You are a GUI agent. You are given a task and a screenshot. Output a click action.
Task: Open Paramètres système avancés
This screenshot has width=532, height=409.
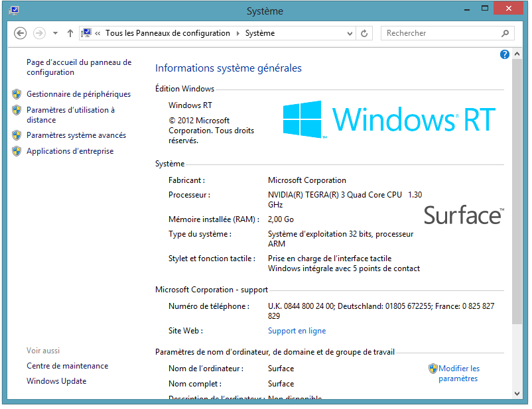point(76,135)
